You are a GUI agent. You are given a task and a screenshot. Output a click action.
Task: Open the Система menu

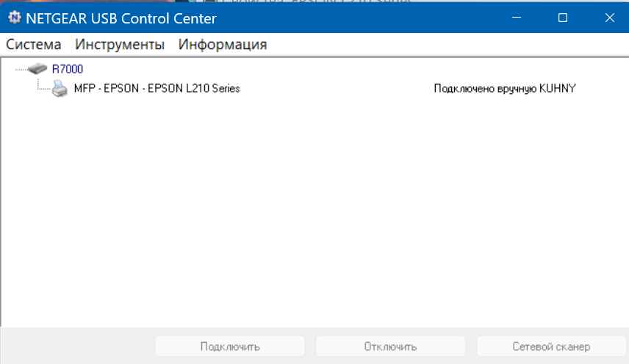click(34, 45)
